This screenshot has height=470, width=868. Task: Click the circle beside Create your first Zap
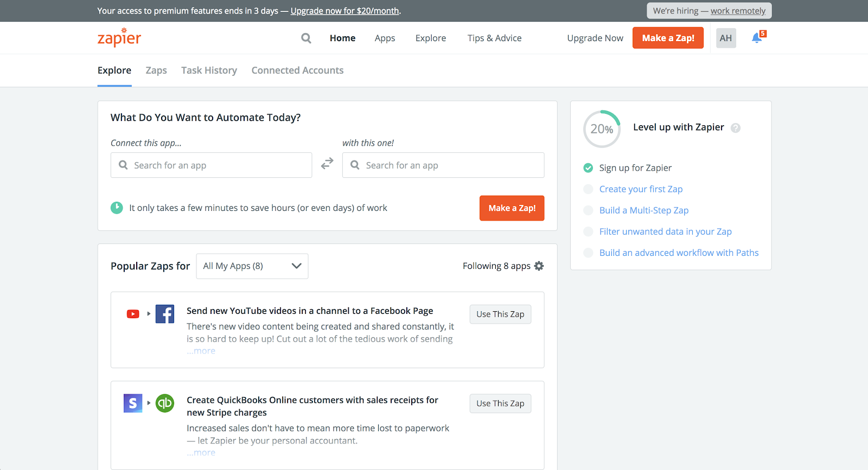[x=588, y=189]
